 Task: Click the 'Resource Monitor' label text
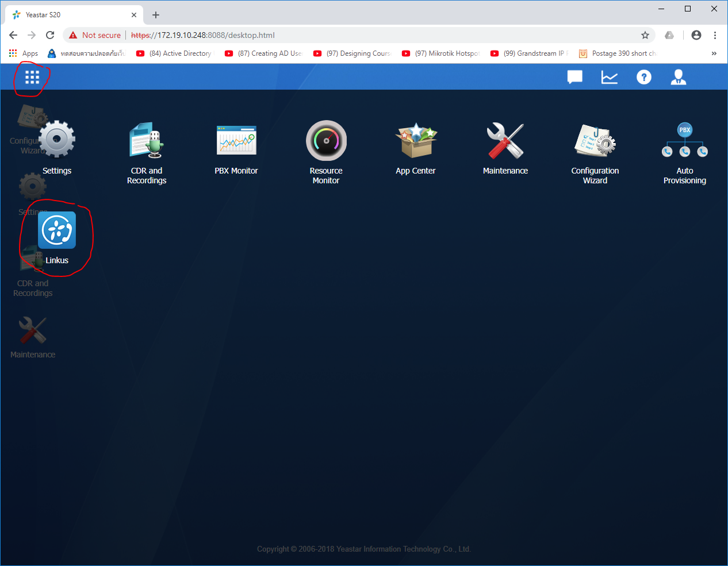[x=326, y=175]
